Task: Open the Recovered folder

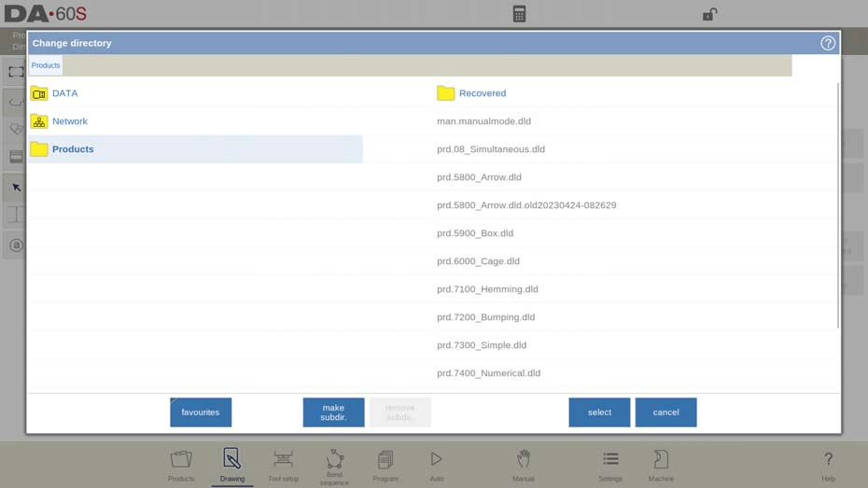Action: click(482, 93)
